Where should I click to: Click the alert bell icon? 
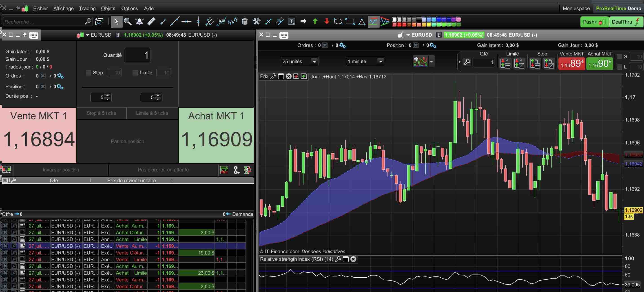(139, 22)
